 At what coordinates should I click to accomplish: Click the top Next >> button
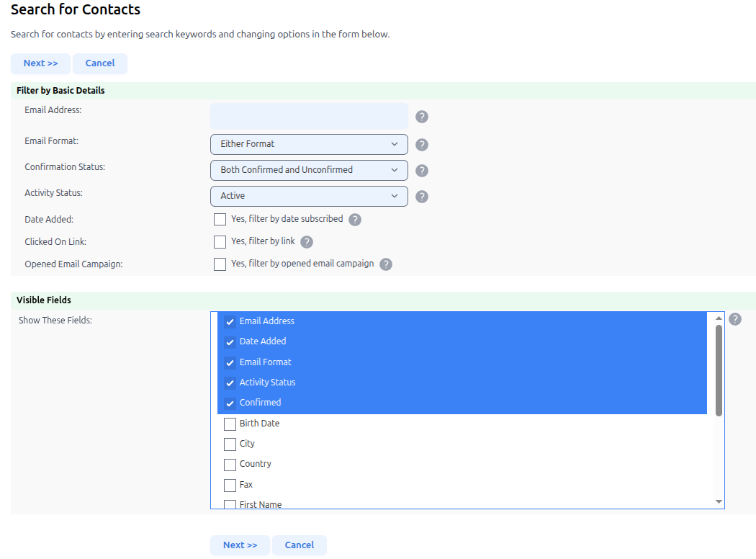pos(40,63)
